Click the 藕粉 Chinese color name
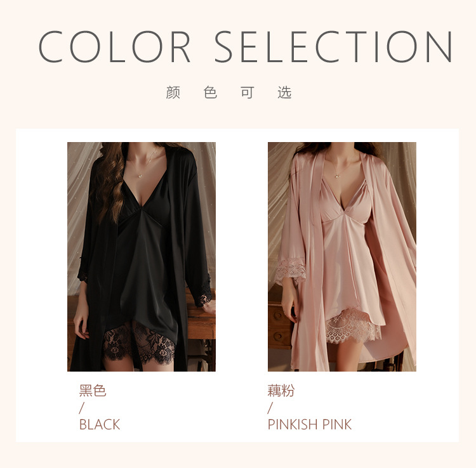 click(281, 391)
